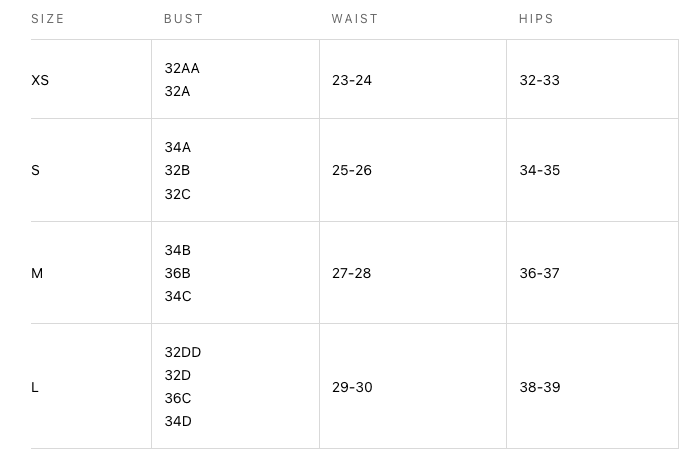Click the 34D bust value

pos(178,421)
